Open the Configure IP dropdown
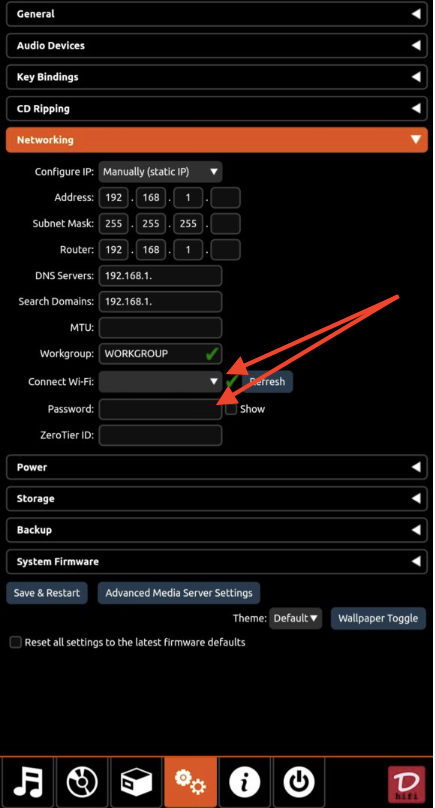The height and width of the screenshot is (808, 435). [x=160, y=172]
